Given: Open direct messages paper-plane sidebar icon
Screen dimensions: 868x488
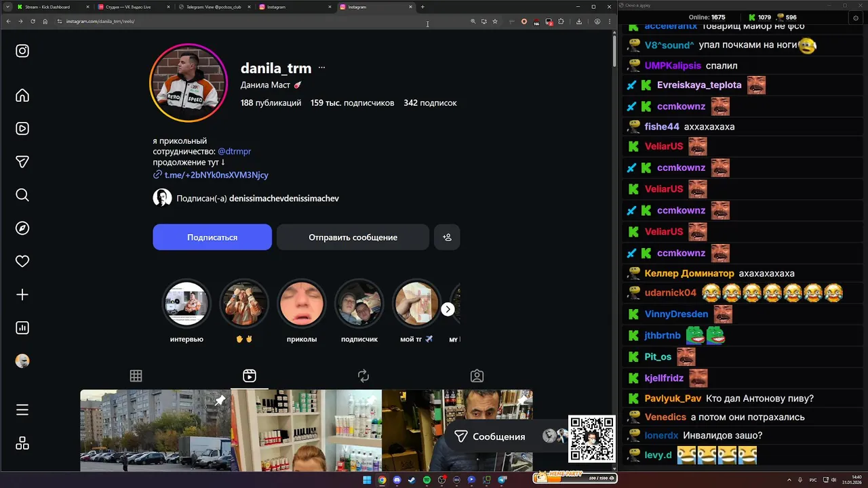Looking at the screenshot, I should 22,162.
